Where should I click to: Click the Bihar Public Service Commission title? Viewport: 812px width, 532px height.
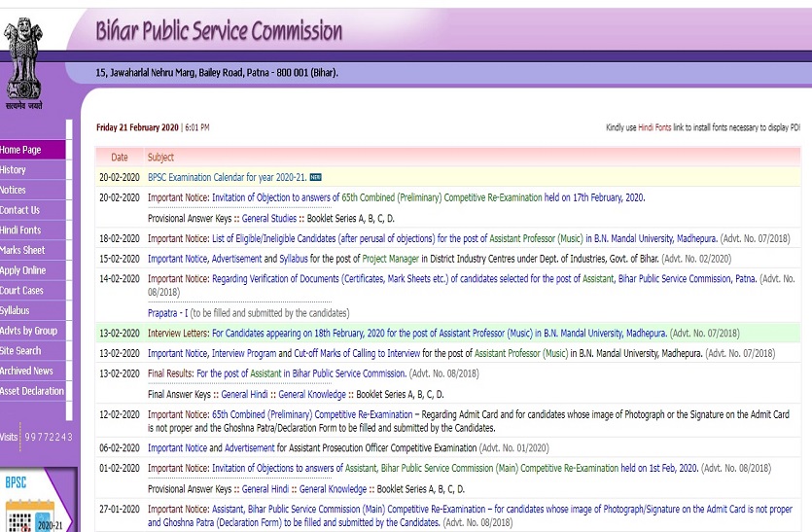click(219, 31)
